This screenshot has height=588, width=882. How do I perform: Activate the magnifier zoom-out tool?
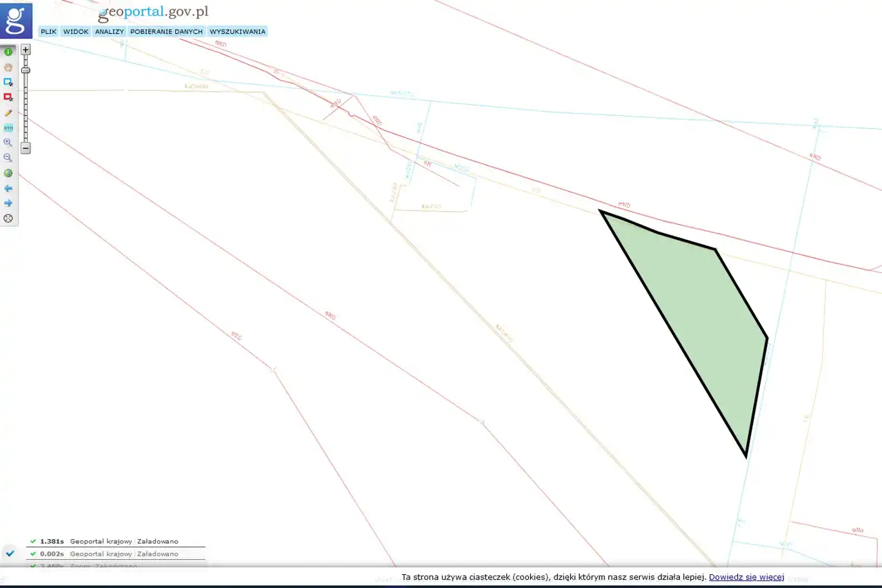[8, 158]
